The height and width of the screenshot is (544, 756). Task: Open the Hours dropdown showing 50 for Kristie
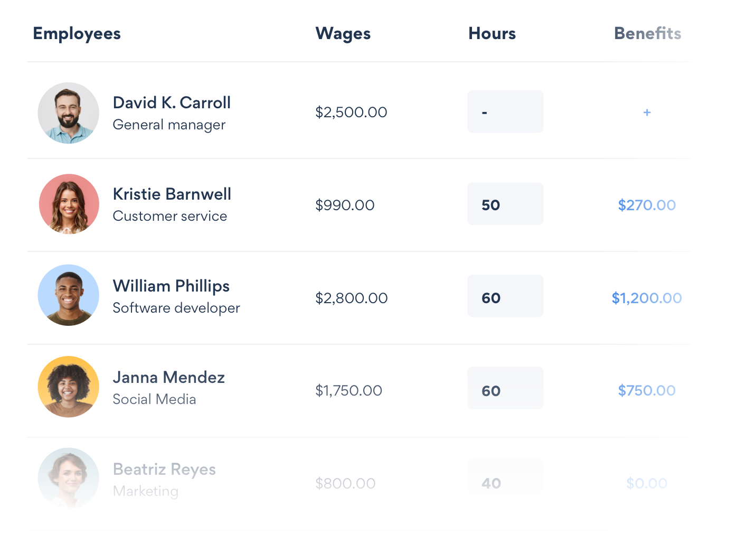tap(505, 204)
